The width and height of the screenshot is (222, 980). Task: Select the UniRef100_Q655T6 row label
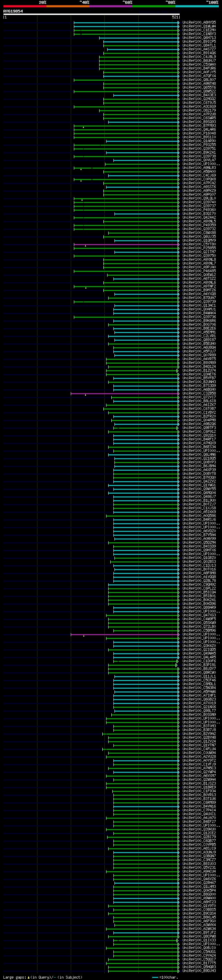199,88
